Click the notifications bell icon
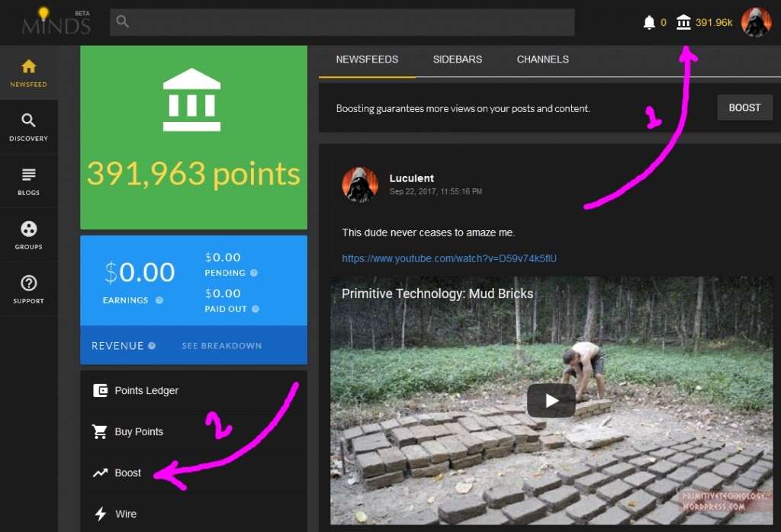The image size is (781, 532). tap(649, 22)
